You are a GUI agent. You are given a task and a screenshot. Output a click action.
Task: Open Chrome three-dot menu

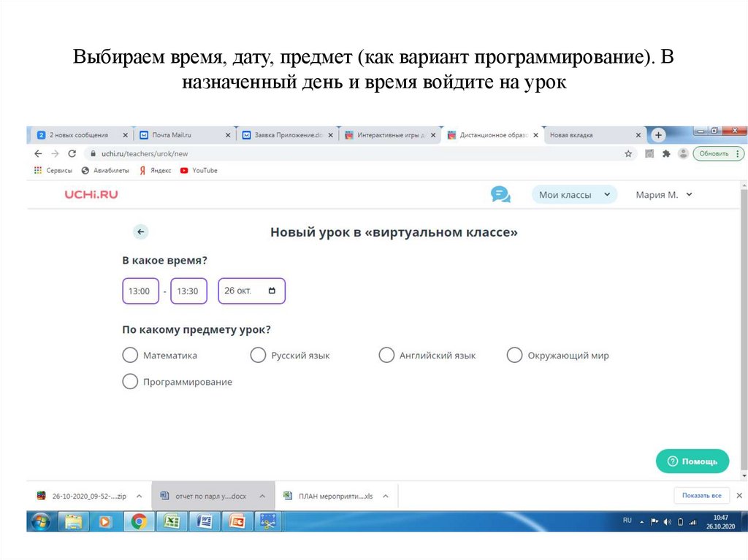coord(738,153)
